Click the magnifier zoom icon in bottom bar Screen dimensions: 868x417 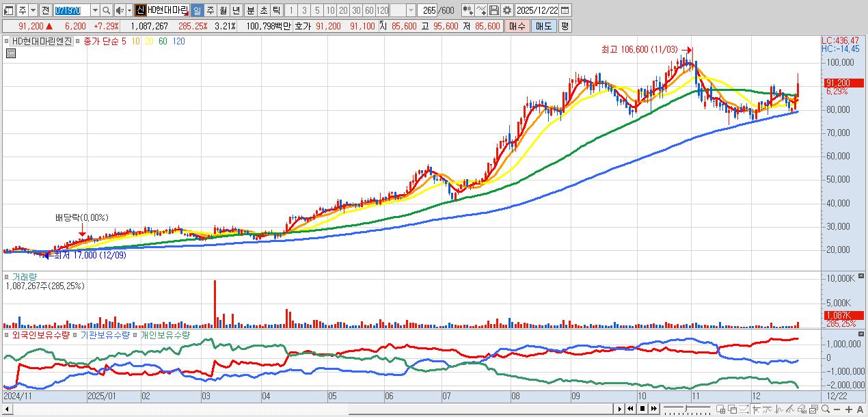826,409
